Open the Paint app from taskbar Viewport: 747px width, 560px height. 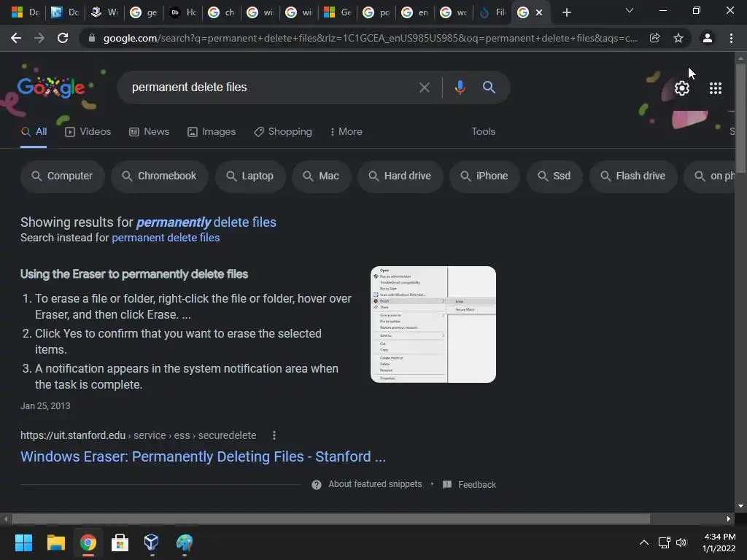184,542
